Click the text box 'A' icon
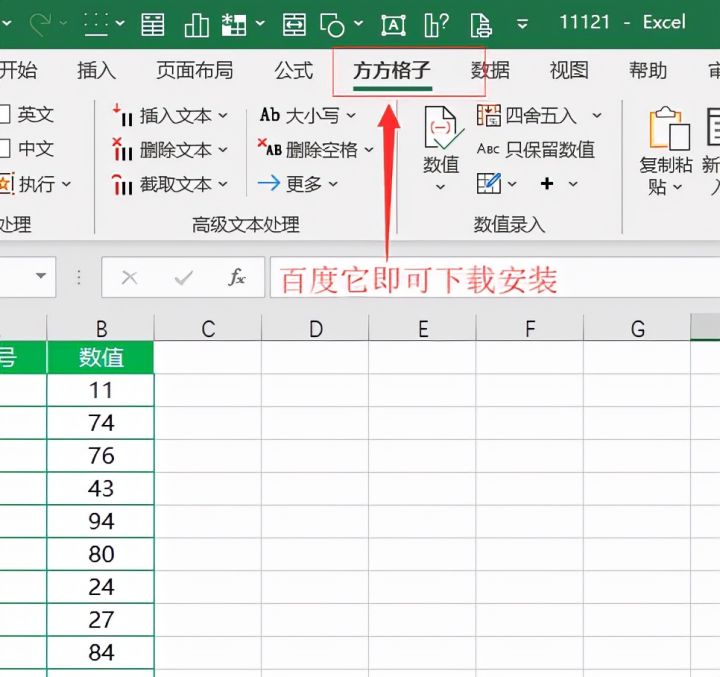This screenshot has width=720, height=677. [x=394, y=25]
